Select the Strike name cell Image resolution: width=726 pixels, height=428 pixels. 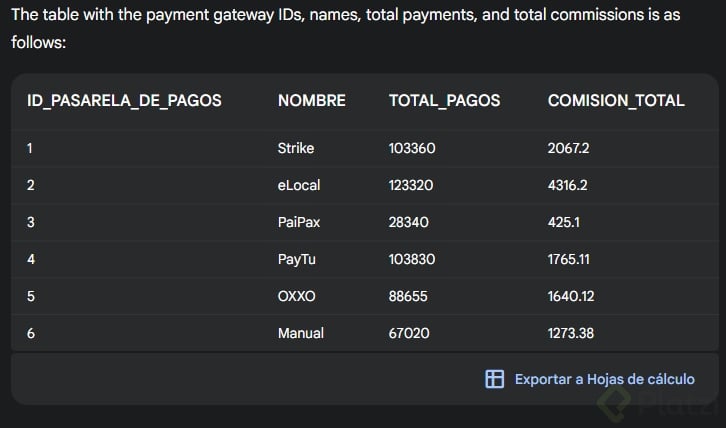[296, 148]
